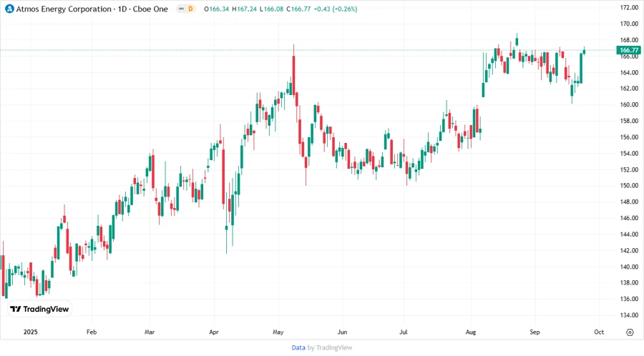
Task: Click the TradingView attribution link
Action: tap(334, 348)
